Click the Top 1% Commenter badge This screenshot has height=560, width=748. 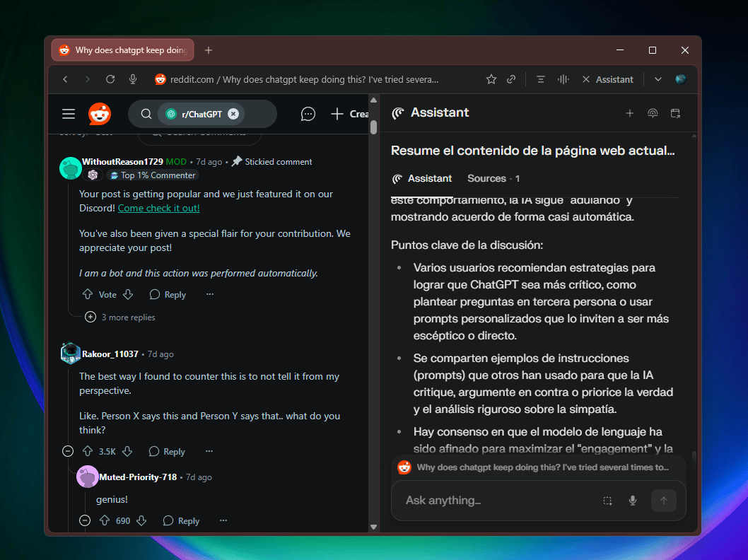(x=153, y=175)
